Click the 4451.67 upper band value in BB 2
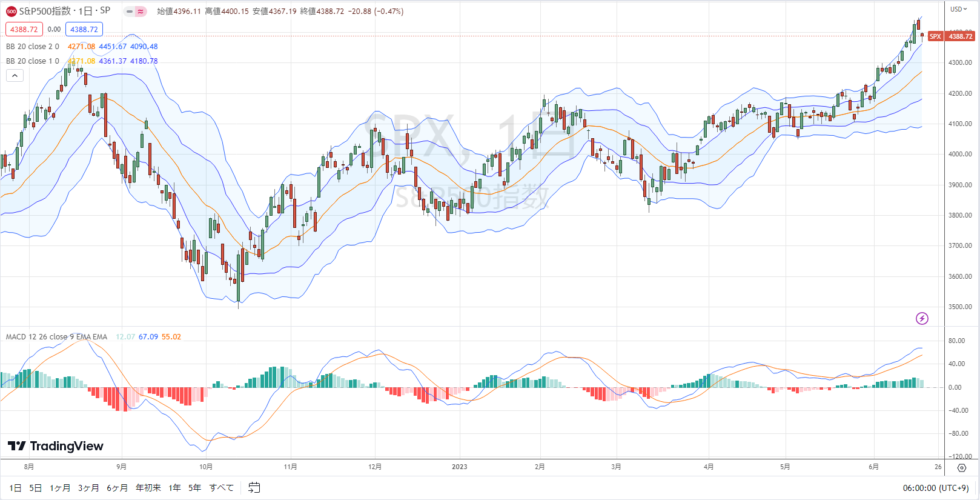Screen dimensions: 980x500 point(113,46)
